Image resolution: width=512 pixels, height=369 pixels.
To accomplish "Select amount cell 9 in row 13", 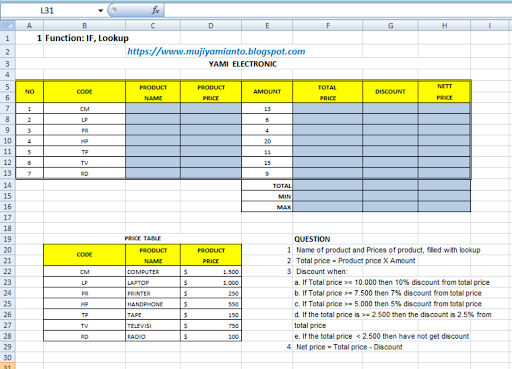I will (x=267, y=173).
